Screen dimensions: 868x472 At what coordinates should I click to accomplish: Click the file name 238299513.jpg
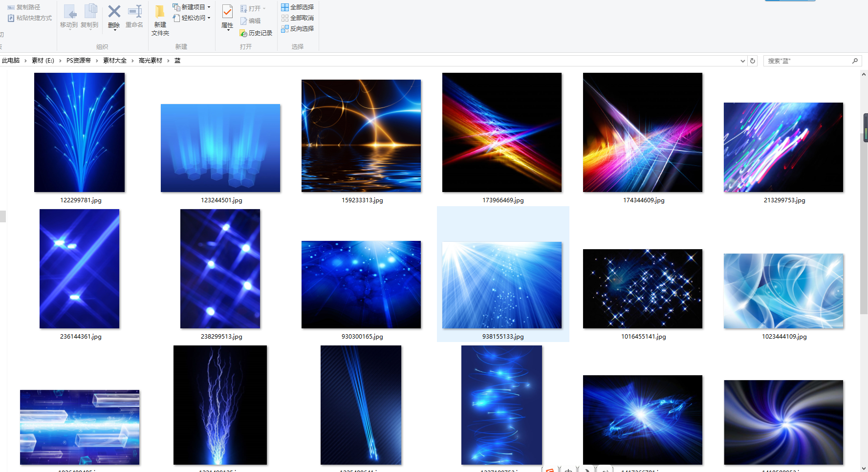point(221,337)
